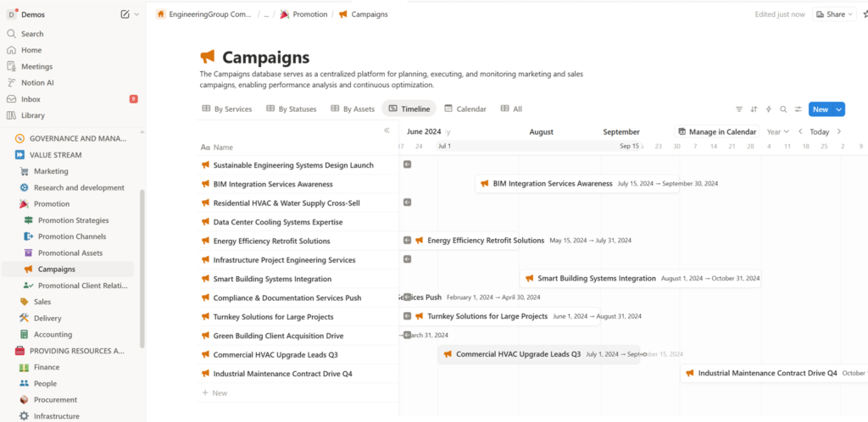Screen dimensions: 868x422
Task: Click the database search magnifier icon
Action: (x=783, y=109)
